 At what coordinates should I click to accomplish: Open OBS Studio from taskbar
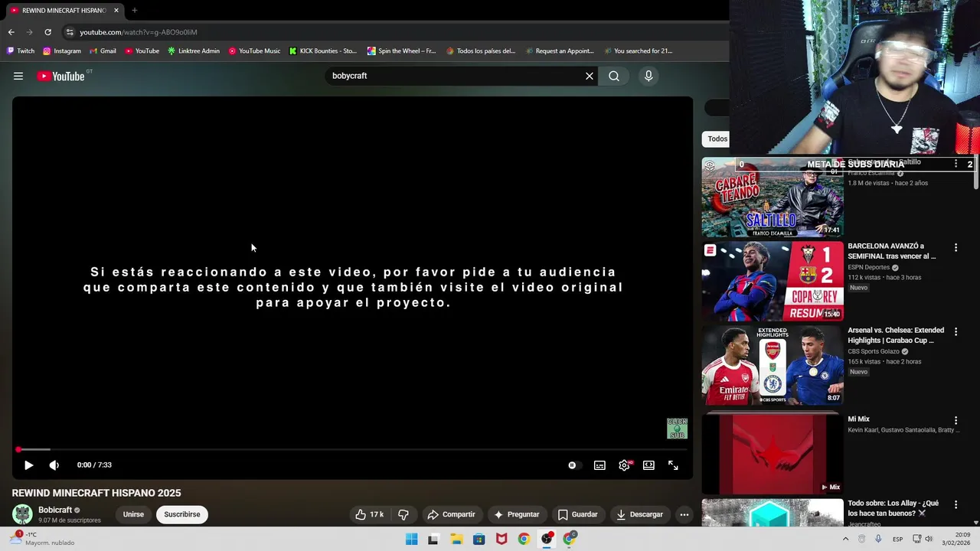547,539
